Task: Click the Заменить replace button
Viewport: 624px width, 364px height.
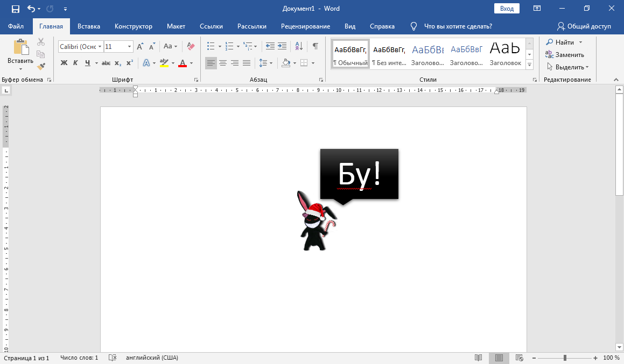Action: [565, 54]
